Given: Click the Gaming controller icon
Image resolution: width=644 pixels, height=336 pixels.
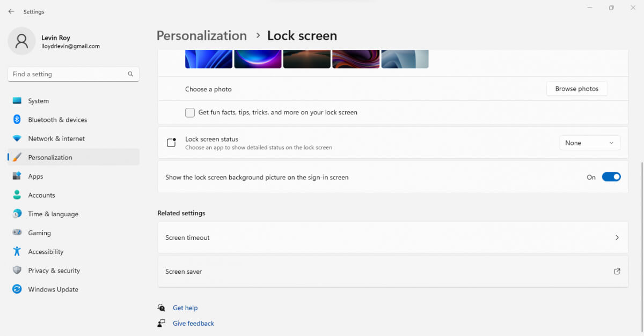Looking at the screenshot, I should pyautogui.click(x=17, y=233).
